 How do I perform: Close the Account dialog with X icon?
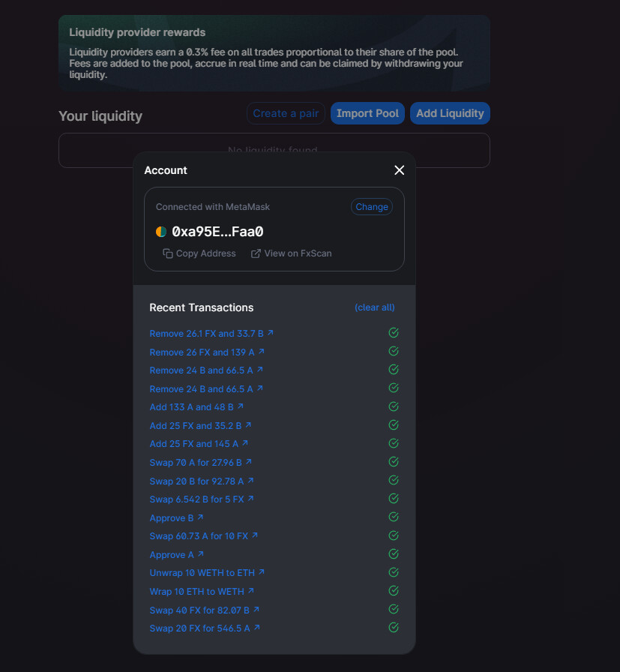pos(399,170)
